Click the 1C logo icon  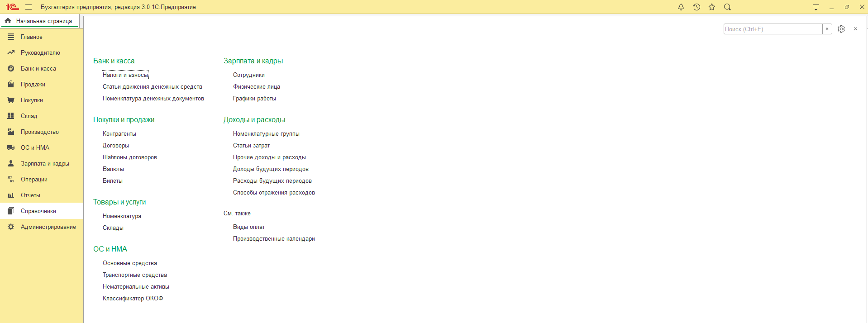tap(12, 7)
